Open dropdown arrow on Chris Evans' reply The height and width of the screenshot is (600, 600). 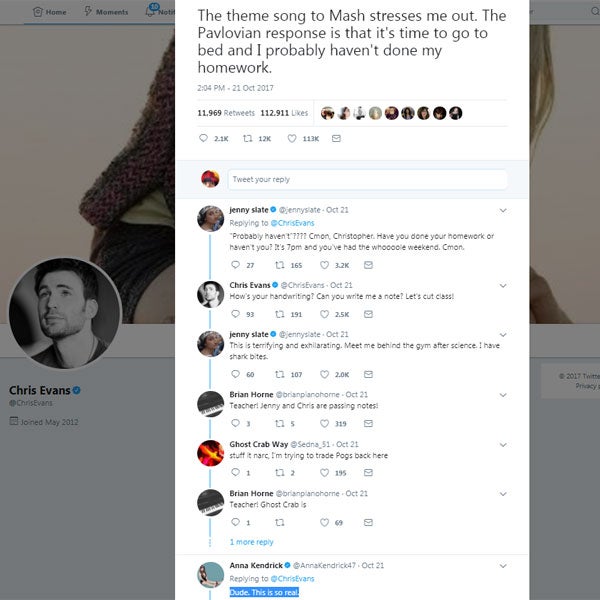pyautogui.click(x=502, y=286)
